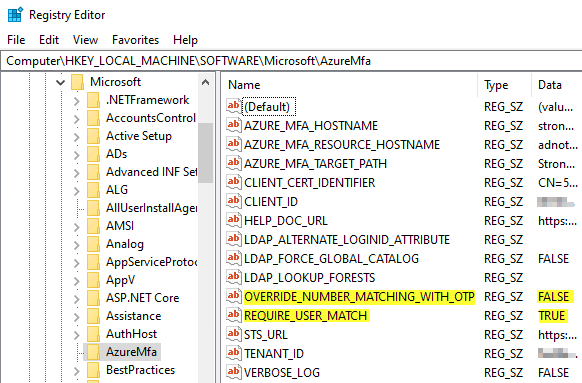This screenshot has width=582, height=383.
Task: Click the icon next to AZURE_MFA_HOSTNAME
Action: pos(233,125)
